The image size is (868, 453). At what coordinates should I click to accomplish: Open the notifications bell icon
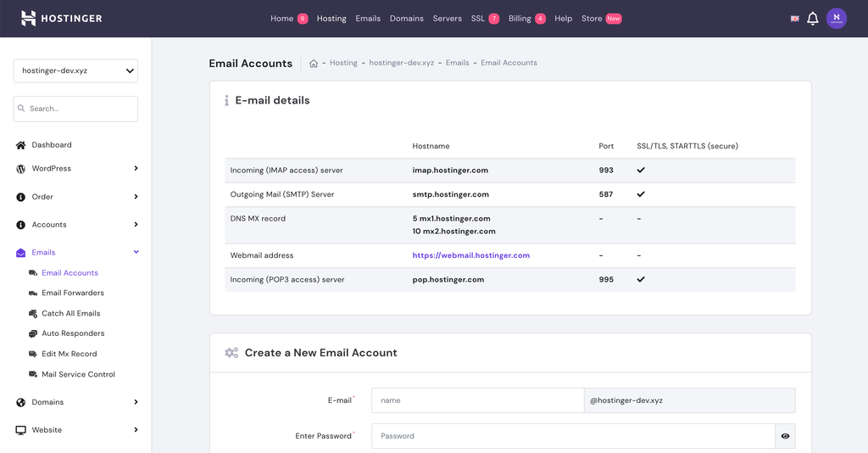(x=812, y=19)
